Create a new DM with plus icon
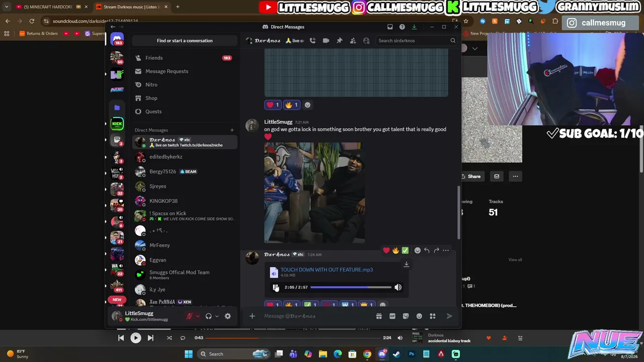 [232, 130]
